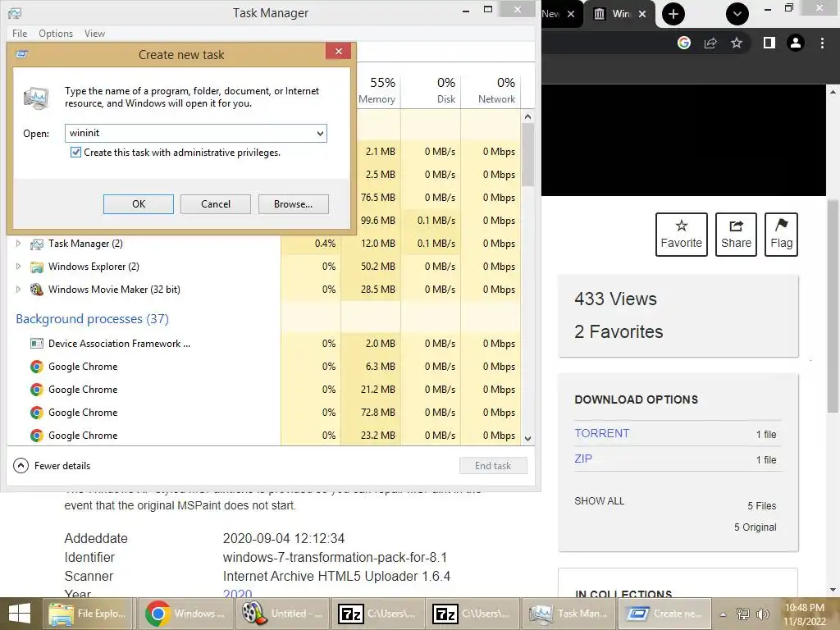
Task: Bookmark page with star icon in Chrome
Action: point(737,43)
